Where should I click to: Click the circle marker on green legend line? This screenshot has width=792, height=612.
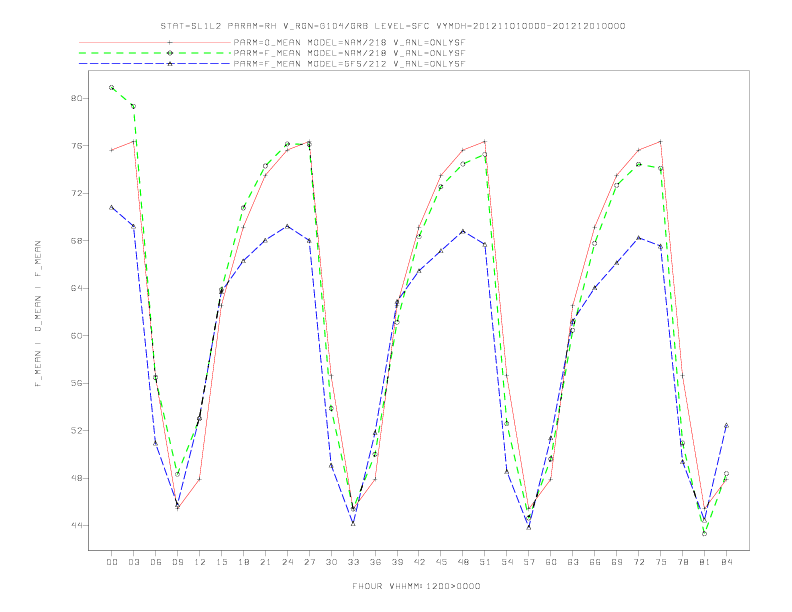coord(170,53)
